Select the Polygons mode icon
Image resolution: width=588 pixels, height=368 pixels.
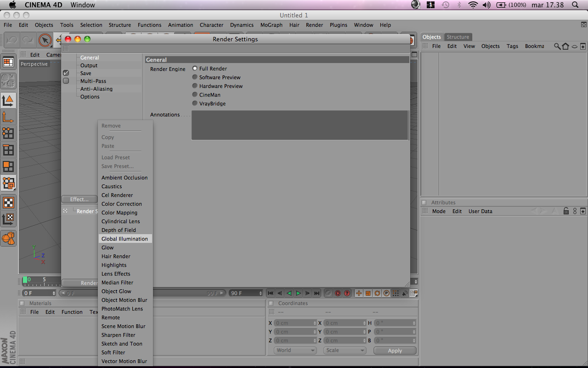[8, 167]
